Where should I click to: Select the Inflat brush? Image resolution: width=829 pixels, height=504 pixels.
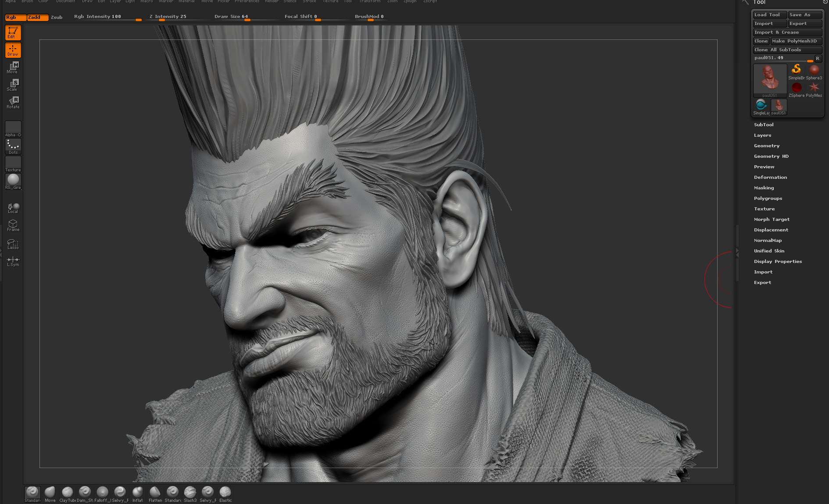coord(138,494)
